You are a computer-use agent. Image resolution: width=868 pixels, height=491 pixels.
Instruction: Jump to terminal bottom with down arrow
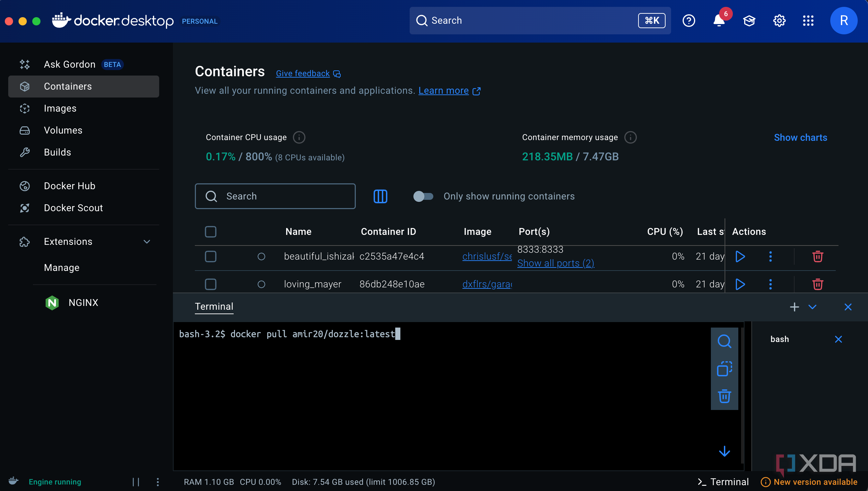pyautogui.click(x=724, y=451)
